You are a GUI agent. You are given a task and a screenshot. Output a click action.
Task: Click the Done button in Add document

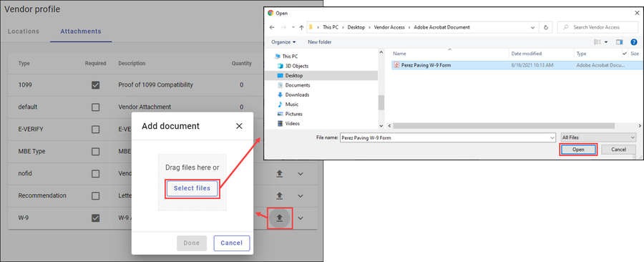point(191,243)
